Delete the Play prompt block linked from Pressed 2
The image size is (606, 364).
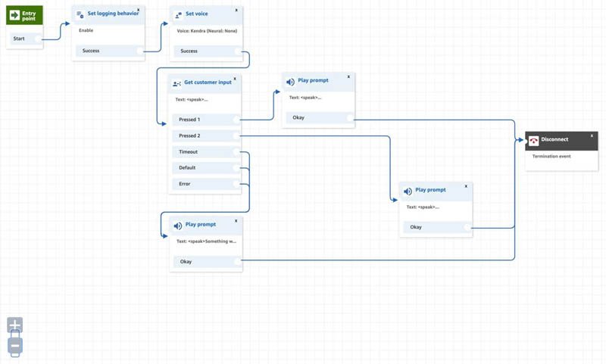coord(466,186)
